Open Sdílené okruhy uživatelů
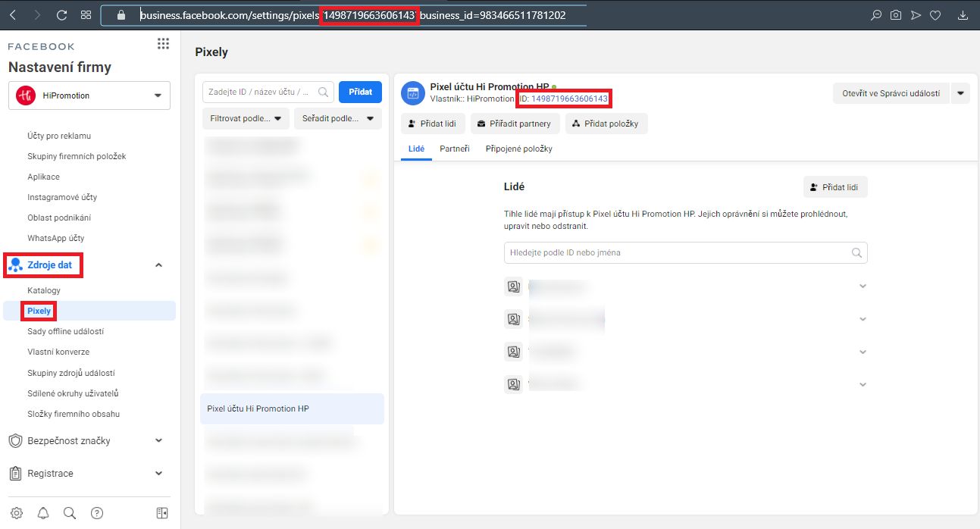This screenshot has width=980, height=529. pyautogui.click(x=74, y=393)
